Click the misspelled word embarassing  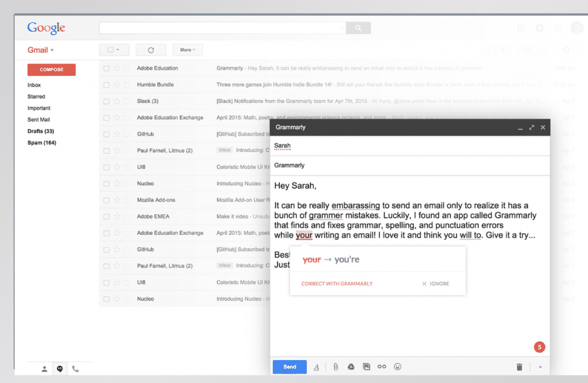[356, 206]
